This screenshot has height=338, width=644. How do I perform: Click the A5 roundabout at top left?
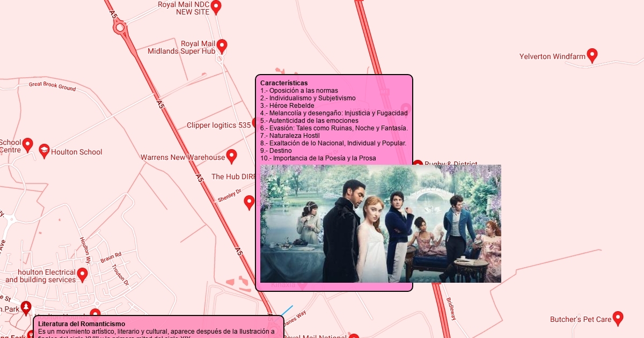pos(120,27)
